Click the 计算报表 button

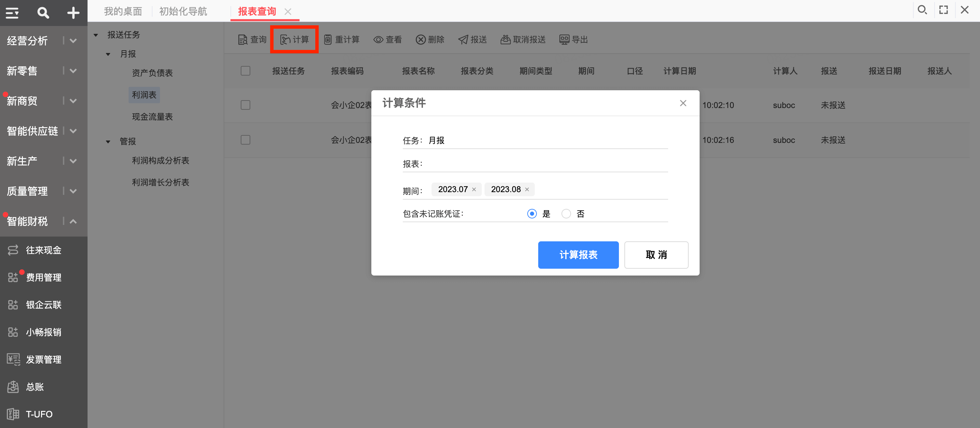click(x=578, y=255)
